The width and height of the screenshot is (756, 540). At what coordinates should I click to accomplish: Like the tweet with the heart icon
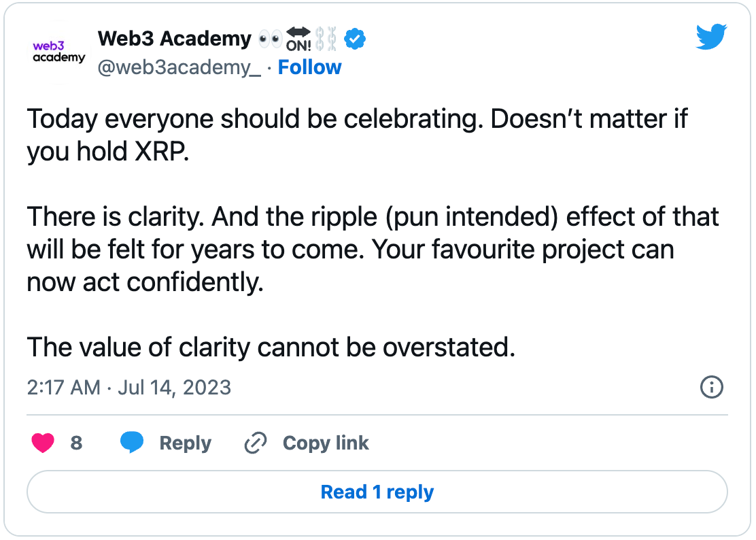click(x=43, y=443)
